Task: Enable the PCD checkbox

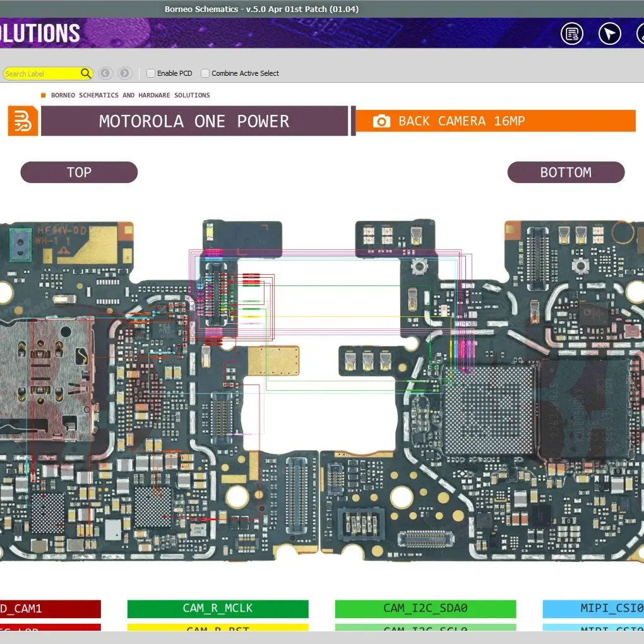Action: 151,73
